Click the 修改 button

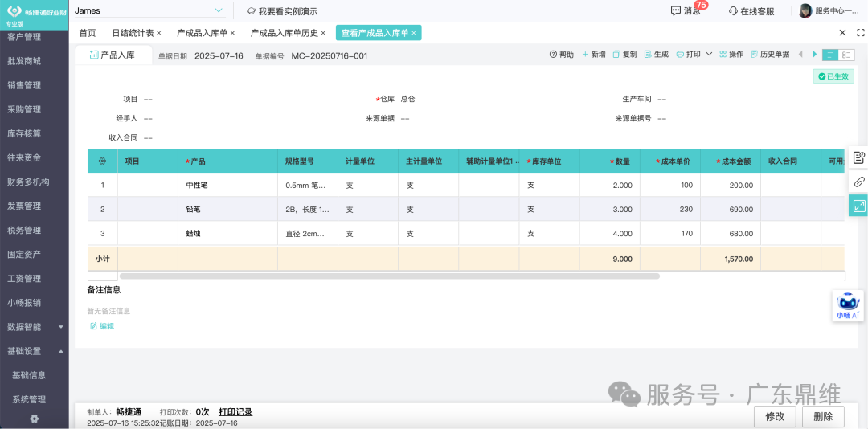coord(775,416)
